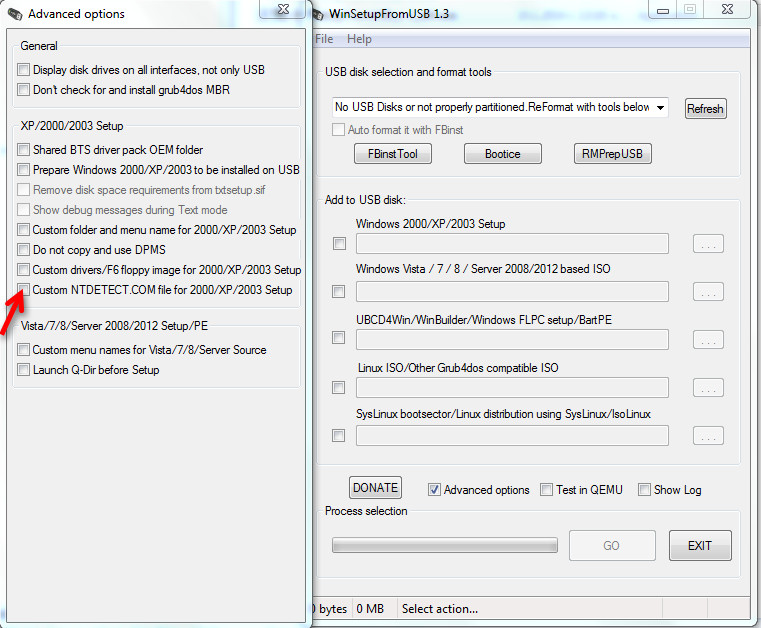Open the Help menu
The image size is (761, 628).
[359, 39]
